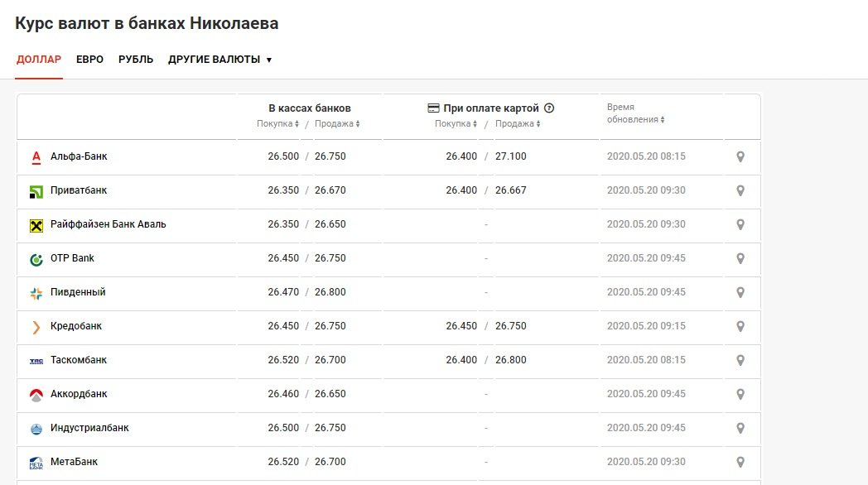This screenshot has height=485, width=868.
Task: Click the Пивденный bank logo
Action: coord(36,293)
